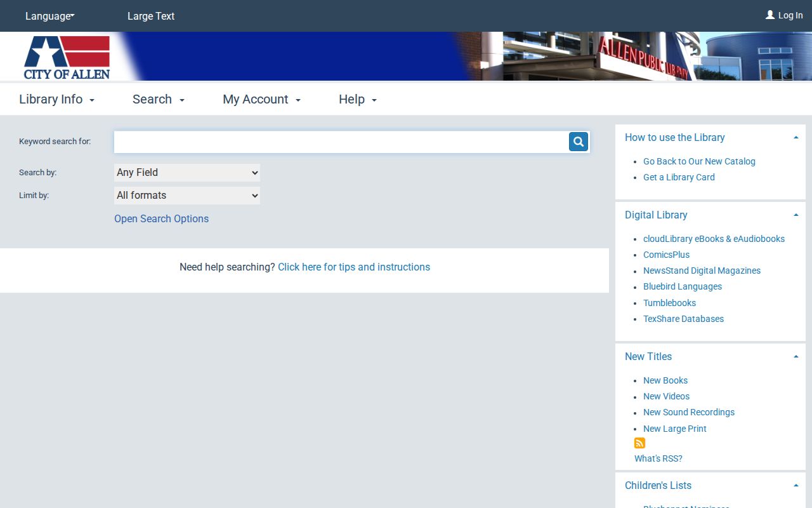Viewport: 812px width, 508px height.
Task: Open the My Account menu
Action: pyautogui.click(x=262, y=100)
